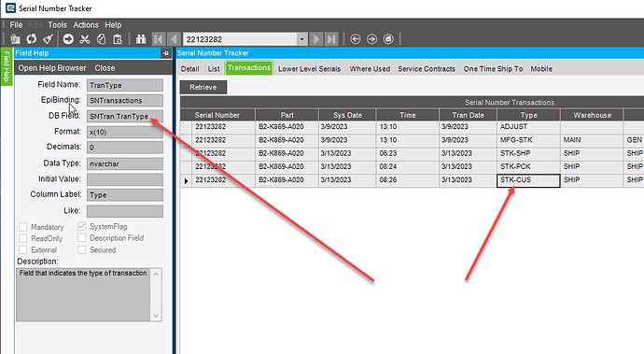Click the Home circle icon

[x=388, y=39]
